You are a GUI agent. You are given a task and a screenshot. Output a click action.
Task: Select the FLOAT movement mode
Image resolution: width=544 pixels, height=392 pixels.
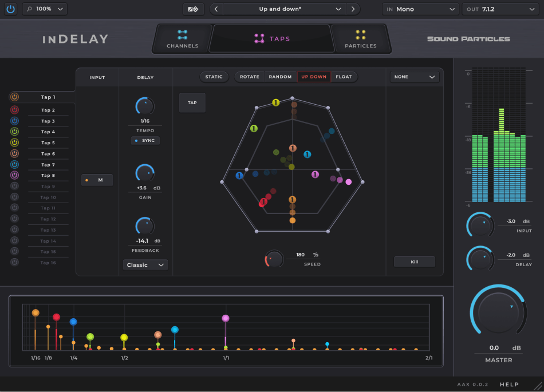tap(344, 77)
